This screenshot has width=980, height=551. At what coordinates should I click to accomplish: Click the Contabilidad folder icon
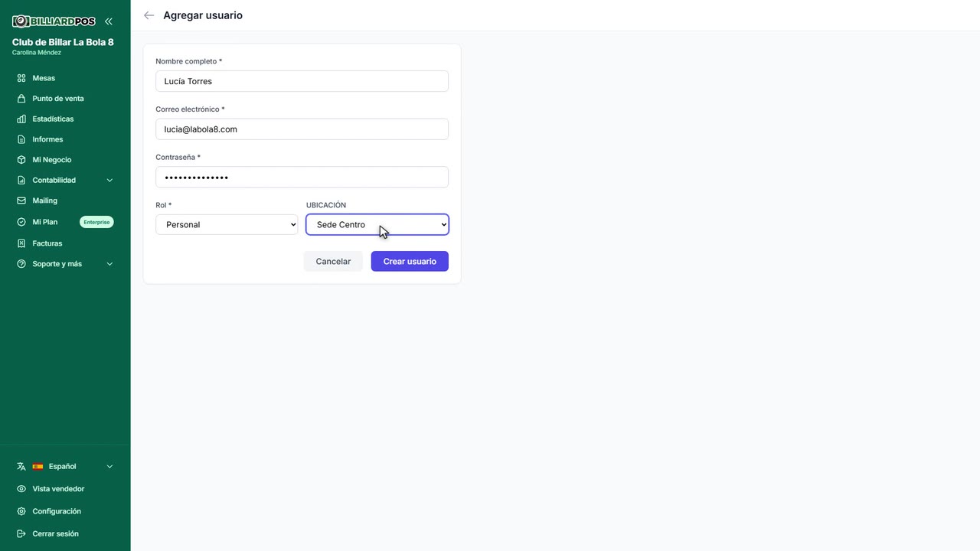tap(21, 181)
